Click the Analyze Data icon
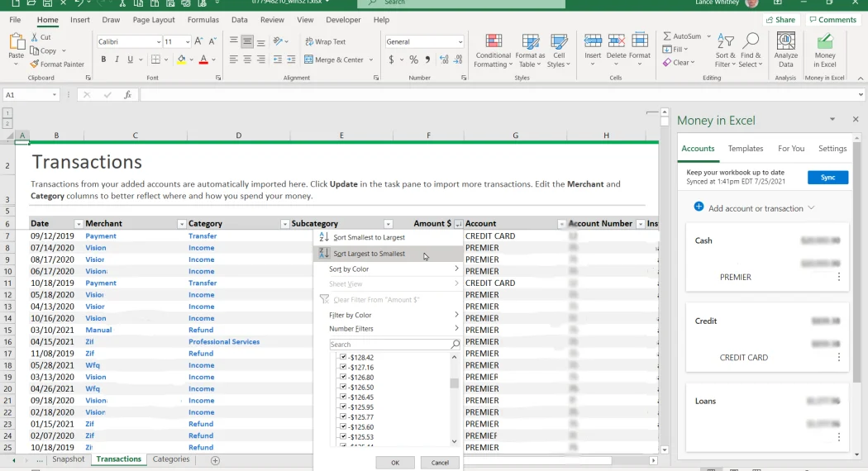The width and height of the screenshot is (868, 471). (786, 41)
